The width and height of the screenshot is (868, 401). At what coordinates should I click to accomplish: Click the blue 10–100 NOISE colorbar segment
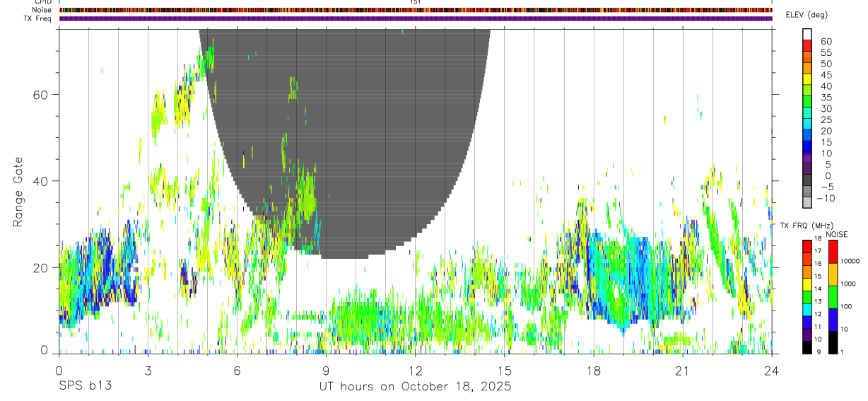pos(833,320)
